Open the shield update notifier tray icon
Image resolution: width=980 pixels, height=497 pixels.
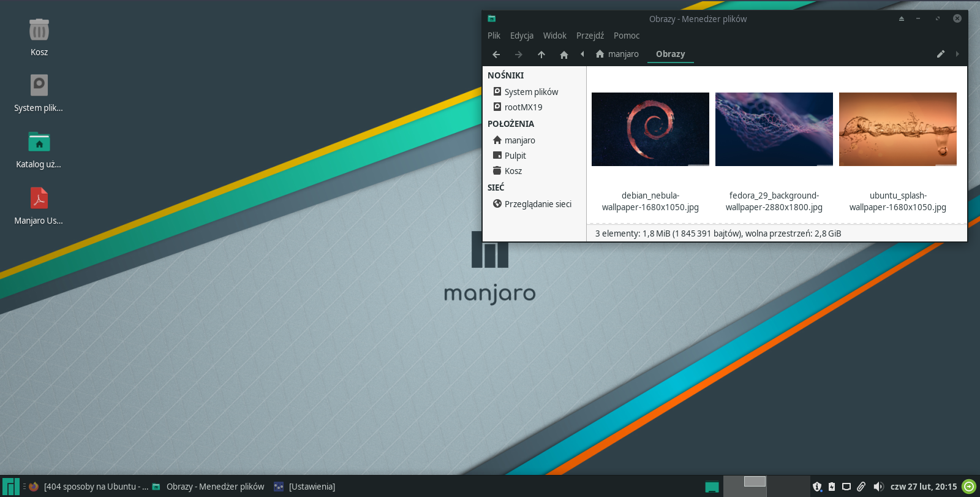[x=817, y=487]
